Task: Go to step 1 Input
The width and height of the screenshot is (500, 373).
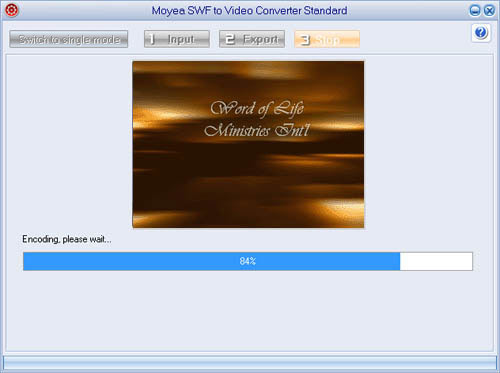Action: pos(177,39)
